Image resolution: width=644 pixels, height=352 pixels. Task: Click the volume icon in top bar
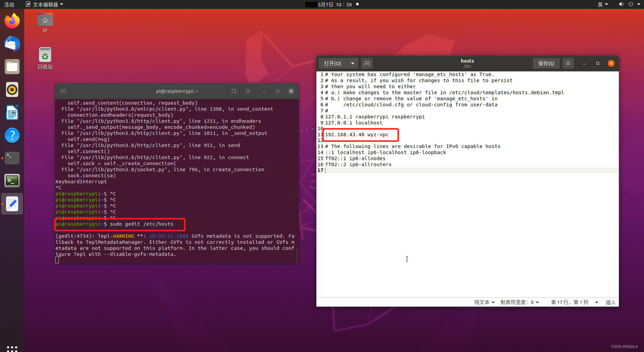click(621, 4)
